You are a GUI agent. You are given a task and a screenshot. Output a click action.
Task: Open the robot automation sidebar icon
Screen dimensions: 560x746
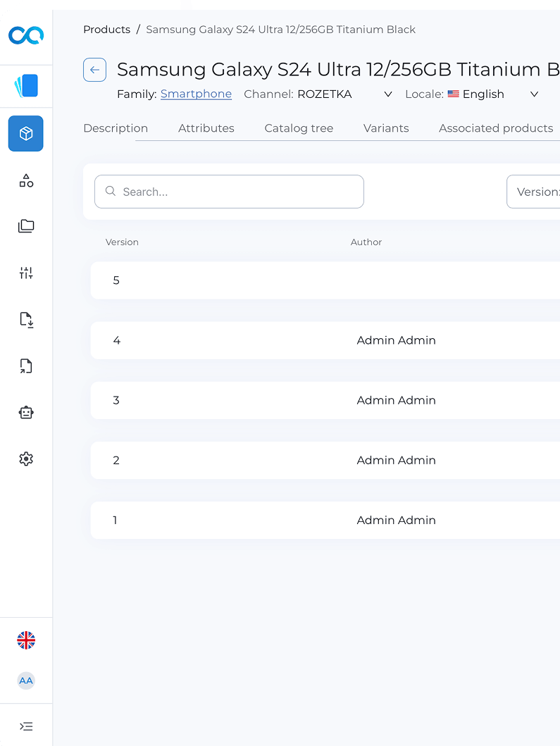[x=26, y=413]
